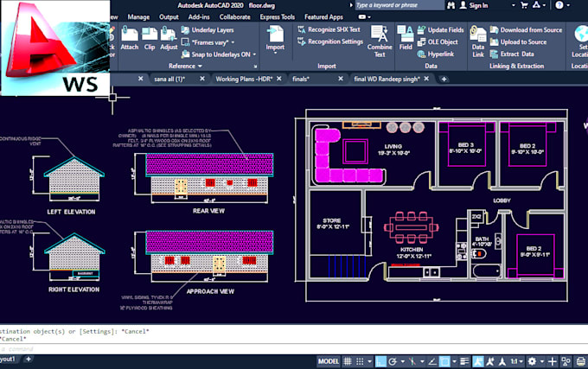The width and height of the screenshot is (588, 369).
Task: Open the Object Snap settings dropdown
Action: coord(454,361)
